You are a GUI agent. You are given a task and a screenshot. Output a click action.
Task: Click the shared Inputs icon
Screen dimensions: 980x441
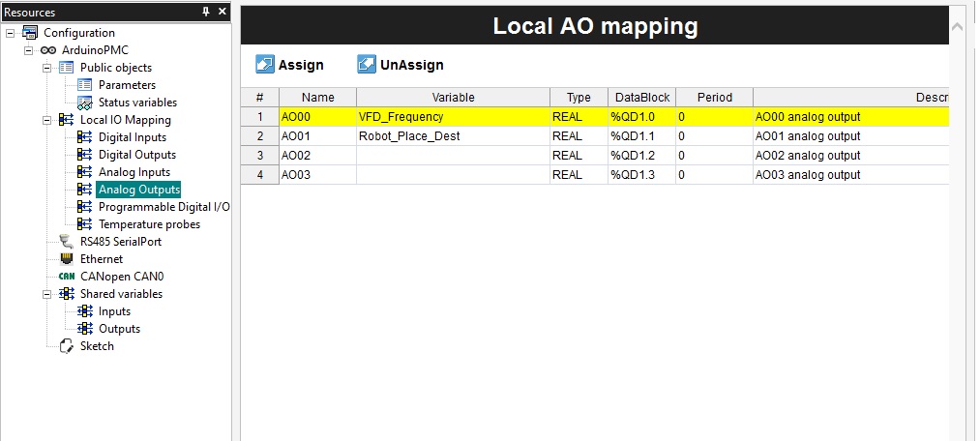[x=84, y=311]
